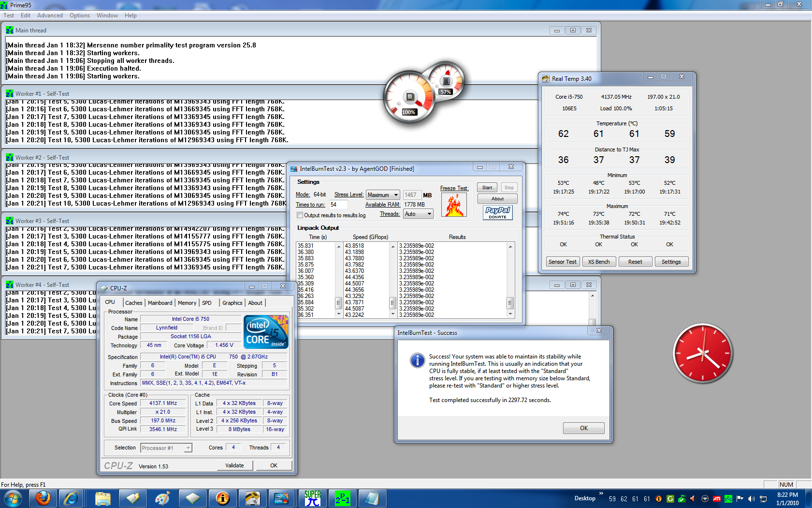This screenshot has height=508, width=812.
Task: Click the PayPal Donate image
Action: (x=497, y=212)
